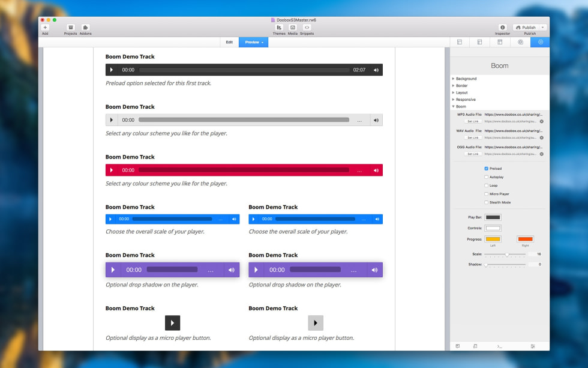The width and height of the screenshot is (588, 368).
Task: Clear the MP3 Audio File link
Action: pos(541,121)
